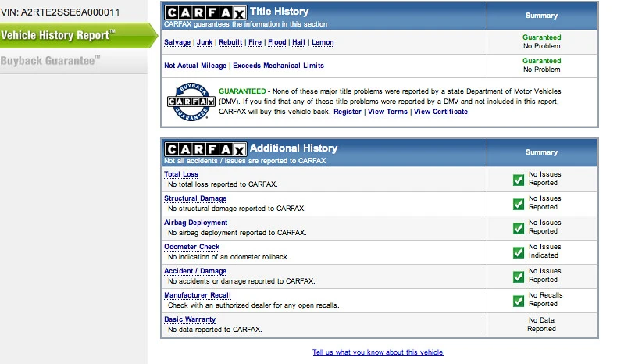Click the CARFAX logo in Additional History header

(205, 149)
